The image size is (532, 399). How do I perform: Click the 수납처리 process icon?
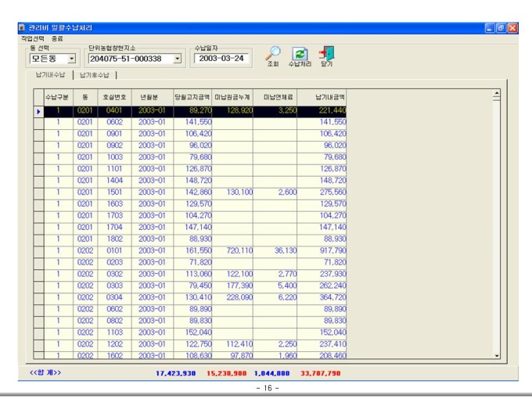(300, 52)
